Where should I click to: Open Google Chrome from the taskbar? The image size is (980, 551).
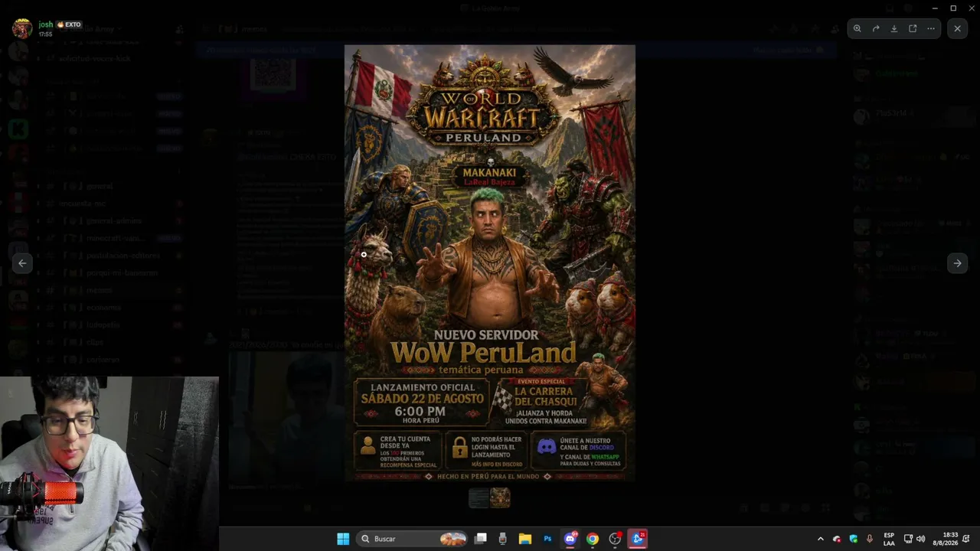point(592,539)
